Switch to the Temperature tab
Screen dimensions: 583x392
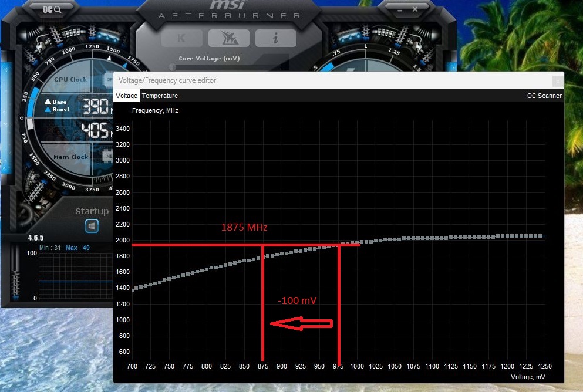coord(160,96)
